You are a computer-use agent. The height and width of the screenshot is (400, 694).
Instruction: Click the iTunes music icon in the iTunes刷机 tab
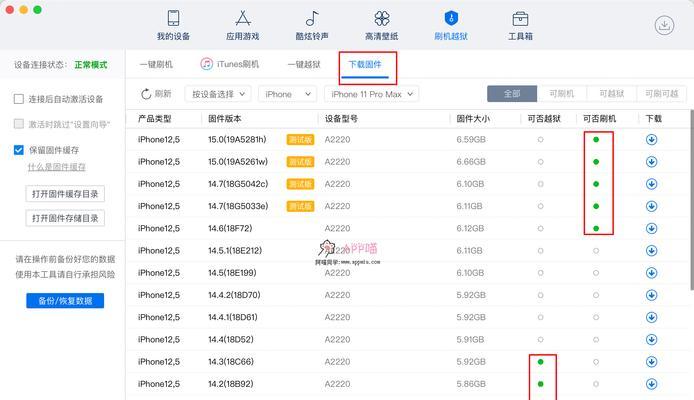[206, 64]
